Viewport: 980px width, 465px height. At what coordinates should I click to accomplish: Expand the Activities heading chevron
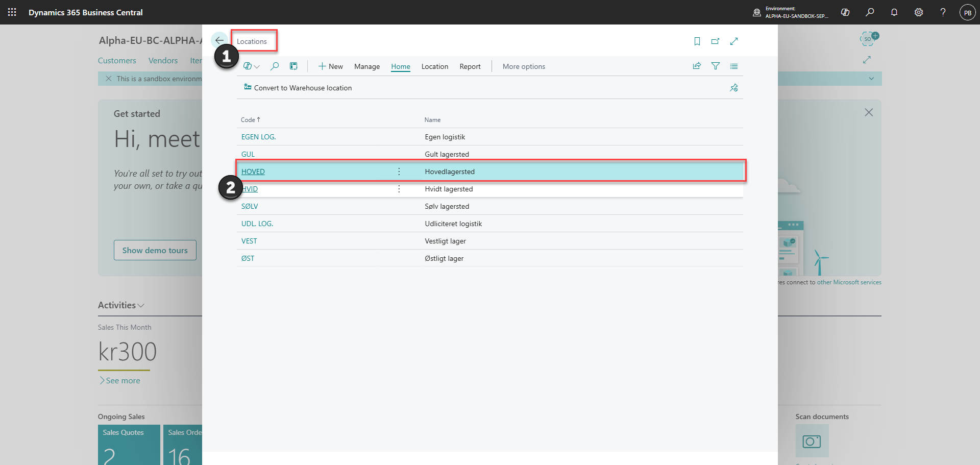tap(141, 305)
